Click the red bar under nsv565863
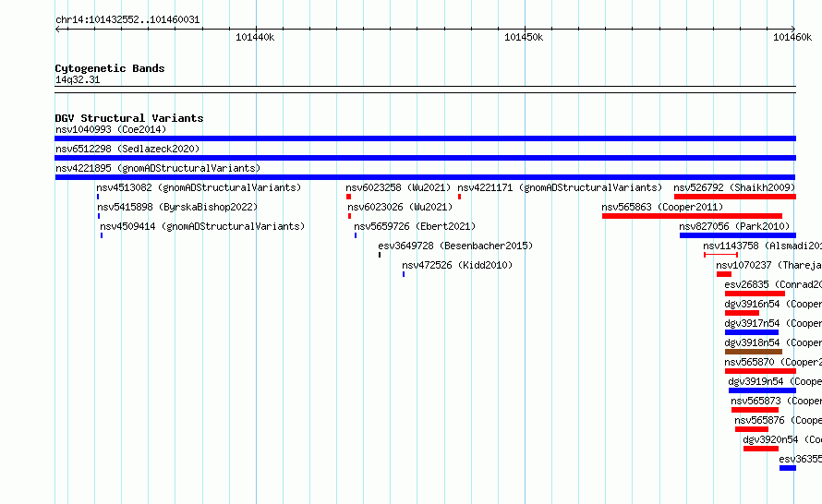Viewport: 822px width, 504px height. 692,216
